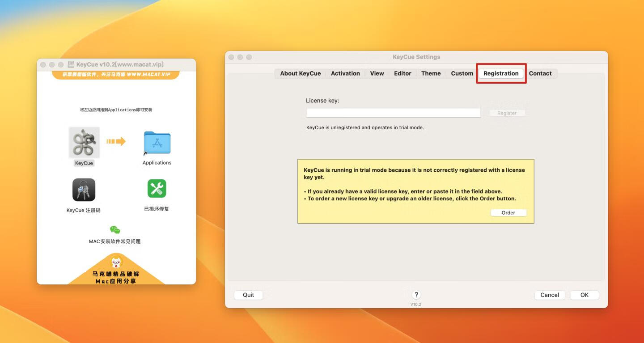Click the question mark help button
This screenshot has height=343, width=644.
pyautogui.click(x=416, y=295)
